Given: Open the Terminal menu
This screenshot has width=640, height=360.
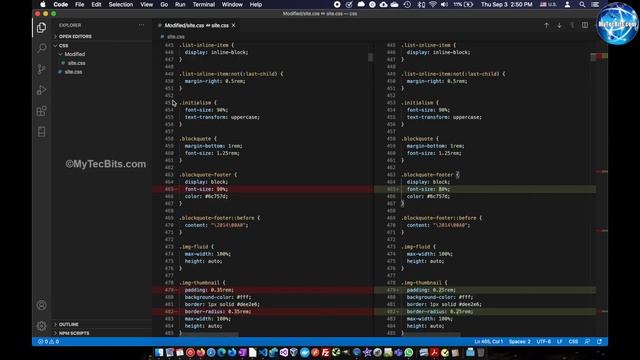Looking at the screenshot, I should 204,4.
